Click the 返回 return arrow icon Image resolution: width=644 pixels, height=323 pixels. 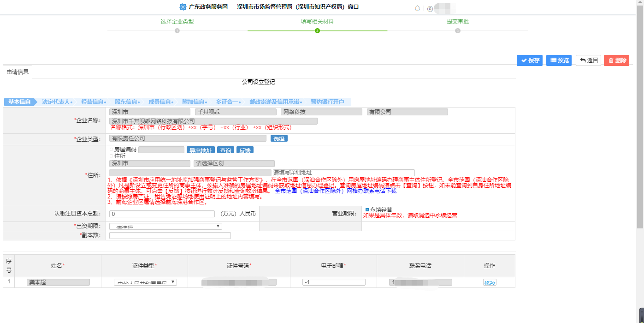(588, 60)
